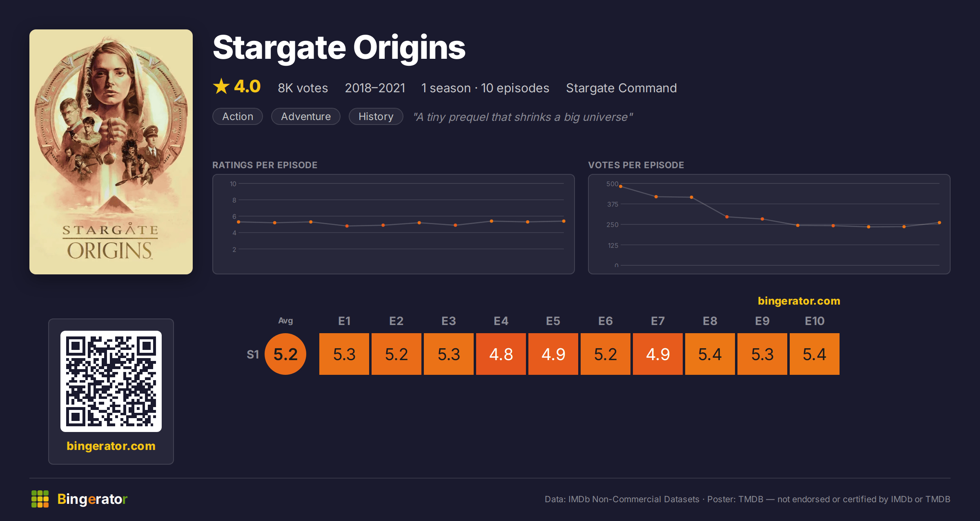
Task: Open bingerator.com link under QR code
Action: (111, 446)
